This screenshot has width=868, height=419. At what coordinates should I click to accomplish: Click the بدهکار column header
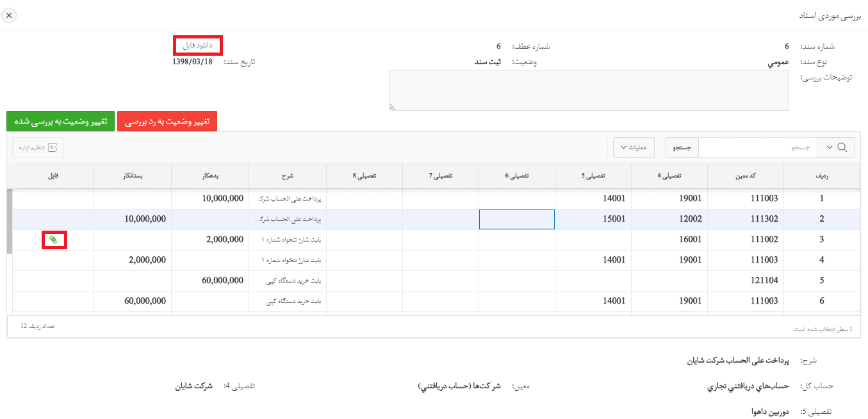(209, 176)
